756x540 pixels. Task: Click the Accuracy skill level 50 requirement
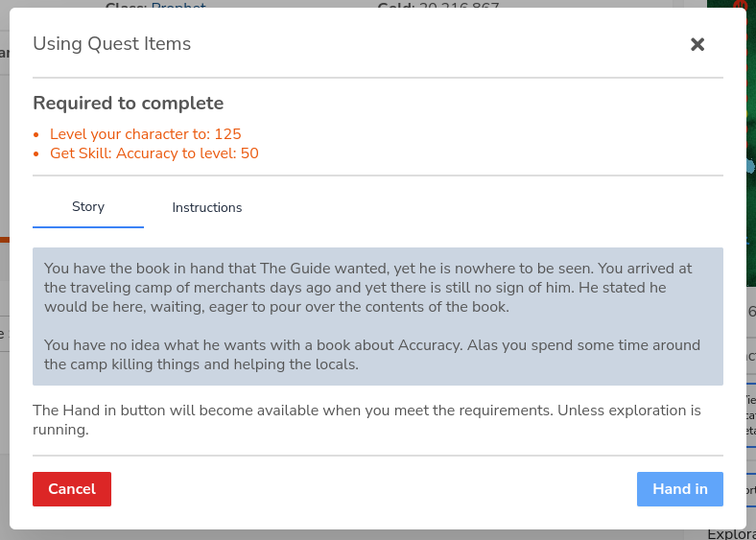pos(154,153)
